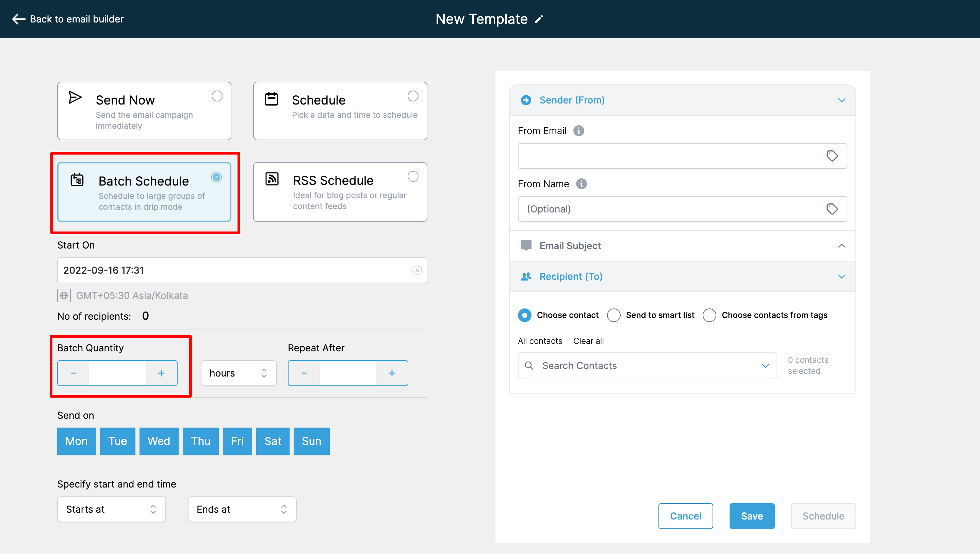This screenshot has height=559, width=980.
Task: Click the pencil icon to rename template
Action: [539, 19]
